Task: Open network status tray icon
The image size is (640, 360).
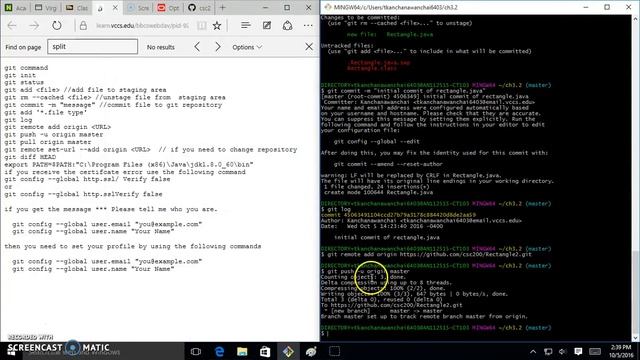Action: point(548,351)
